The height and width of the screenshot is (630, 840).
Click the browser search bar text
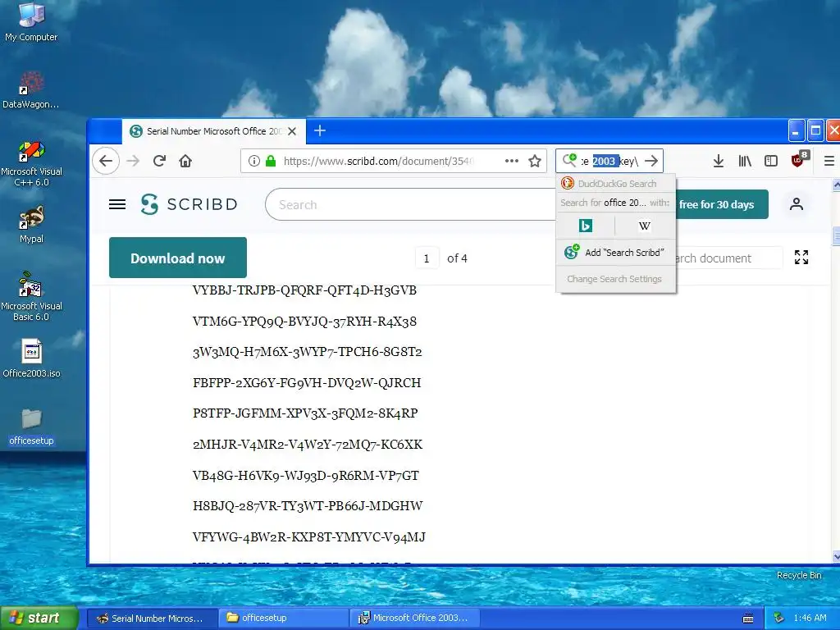[x=610, y=161]
